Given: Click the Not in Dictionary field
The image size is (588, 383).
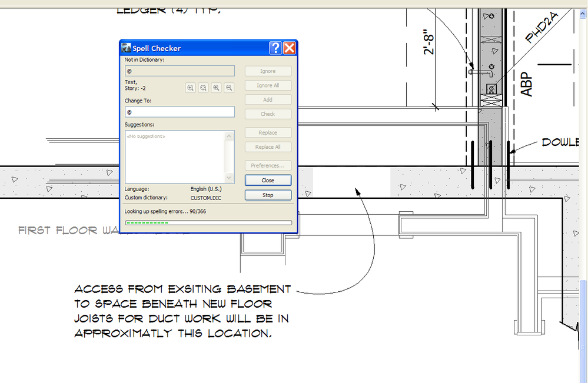Looking at the screenshot, I should (x=180, y=71).
